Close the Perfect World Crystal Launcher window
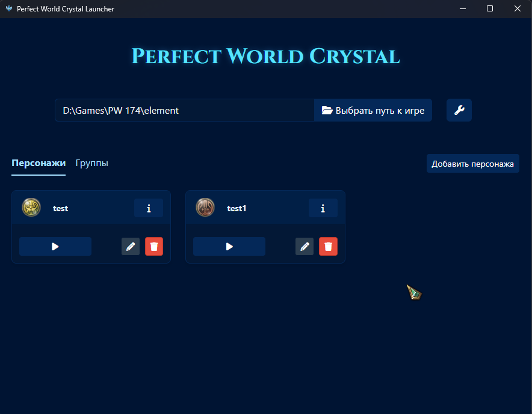 [518, 9]
